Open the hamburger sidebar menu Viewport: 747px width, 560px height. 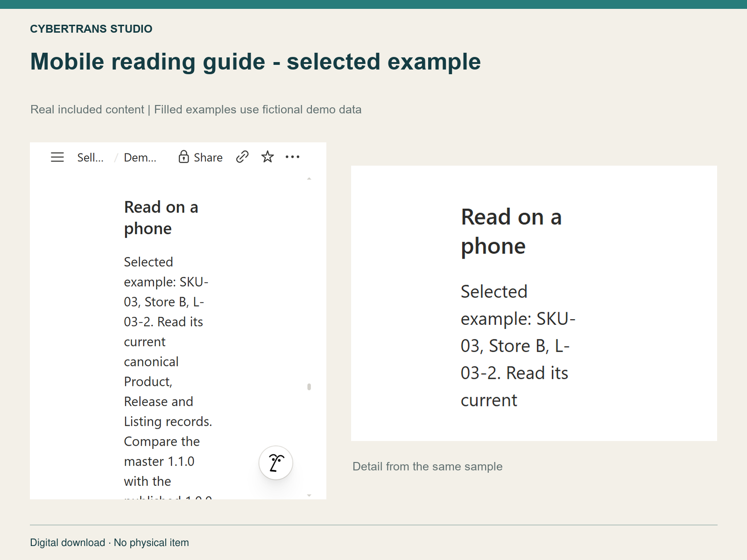(x=57, y=157)
